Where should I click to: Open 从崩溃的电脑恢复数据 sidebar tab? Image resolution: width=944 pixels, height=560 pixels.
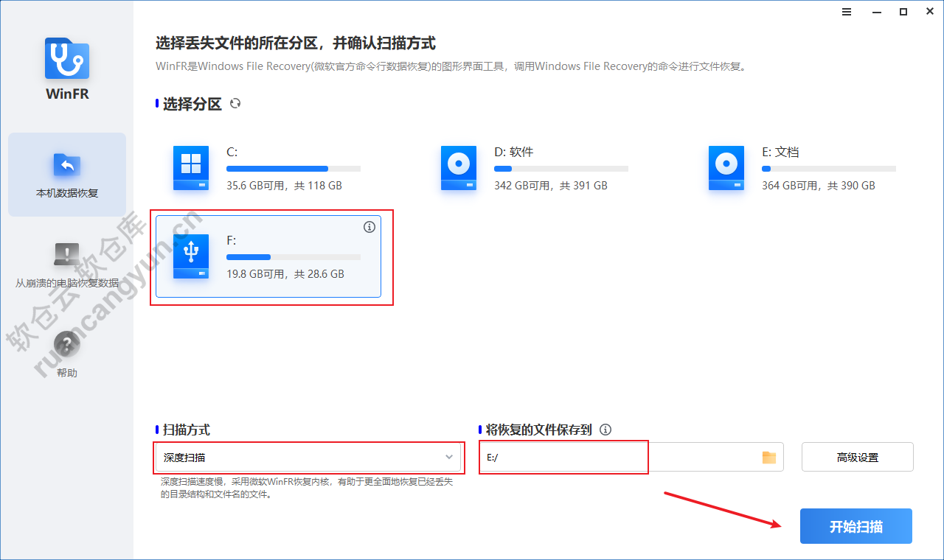click(67, 265)
